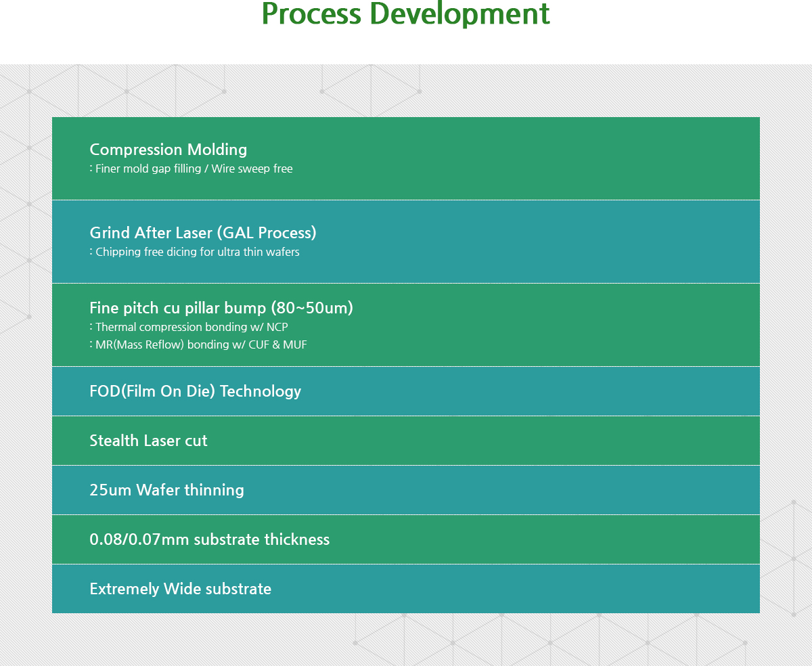Image resolution: width=812 pixels, height=666 pixels.
Task: Select the 25um Wafer thinning row
Action: 406,490
